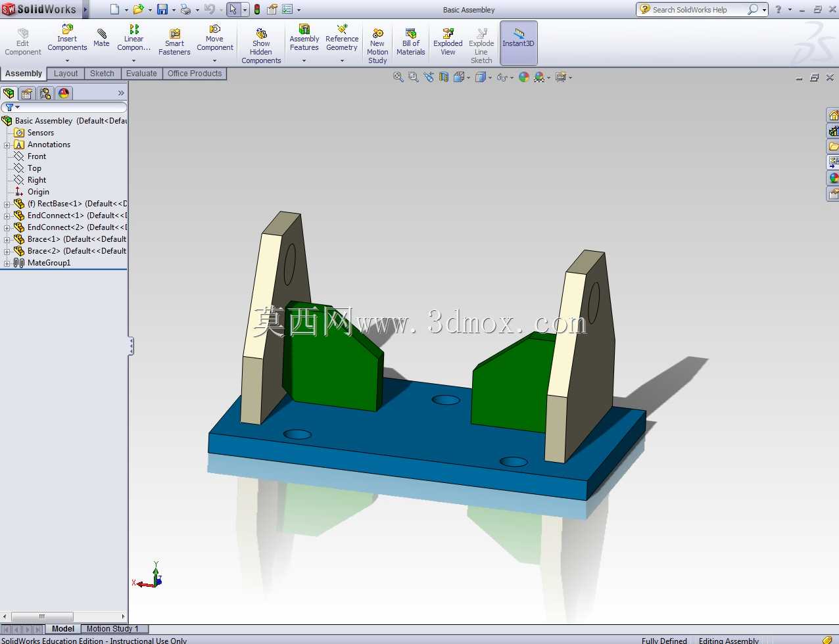The width and height of the screenshot is (839, 644).
Task: Select the Front plane in tree
Action: point(30,156)
